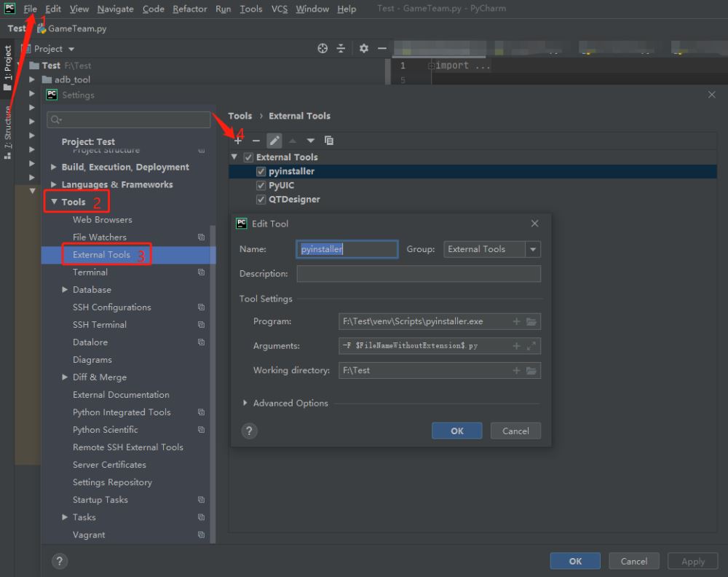This screenshot has width=728, height=577.
Task: Add a new external tool with plus icon
Action: 238,141
